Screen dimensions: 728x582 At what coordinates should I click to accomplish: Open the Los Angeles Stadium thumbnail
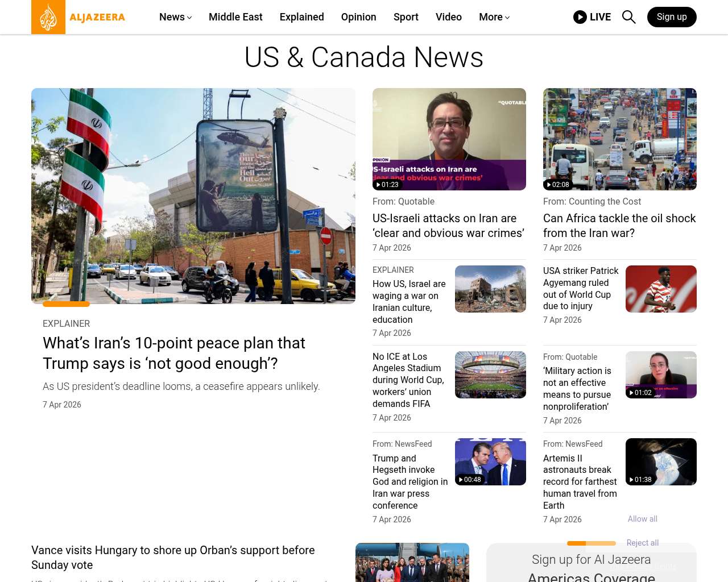point(490,375)
